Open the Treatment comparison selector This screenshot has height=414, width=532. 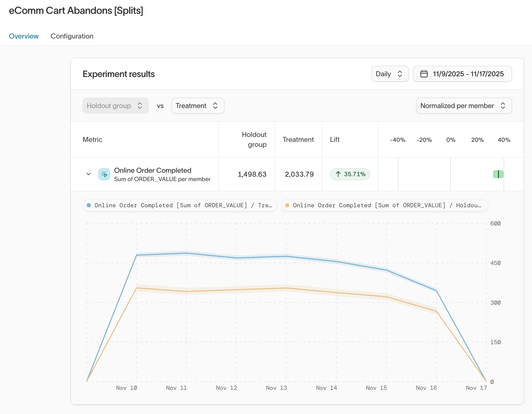(197, 106)
